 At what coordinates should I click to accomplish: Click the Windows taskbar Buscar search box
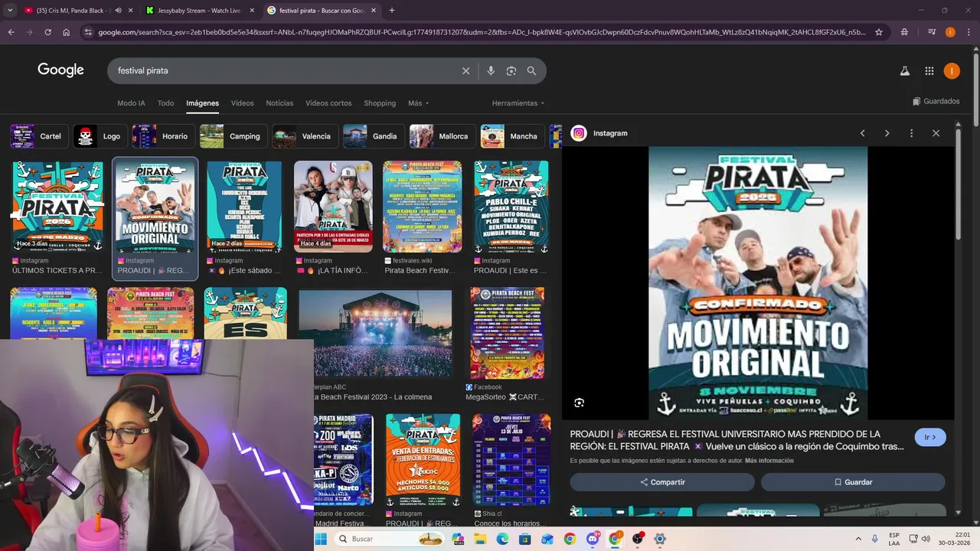[x=390, y=539]
